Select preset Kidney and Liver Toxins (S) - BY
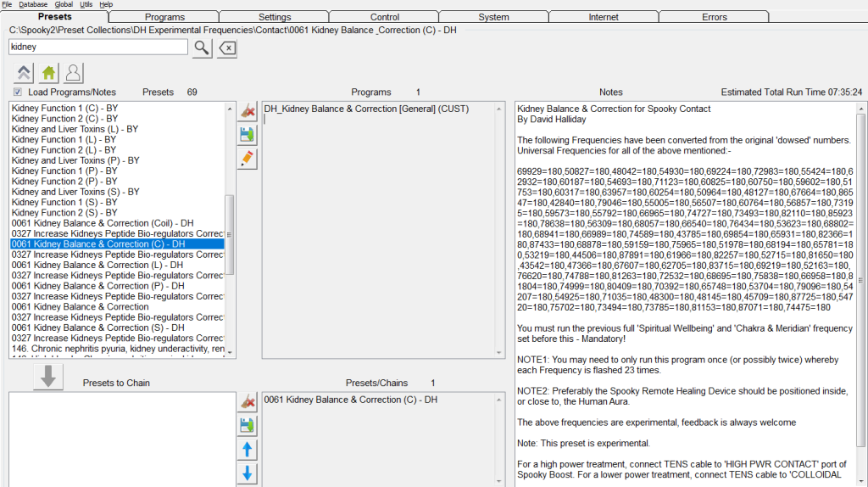The height and width of the screenshot is (487, 868). (75, 192)
